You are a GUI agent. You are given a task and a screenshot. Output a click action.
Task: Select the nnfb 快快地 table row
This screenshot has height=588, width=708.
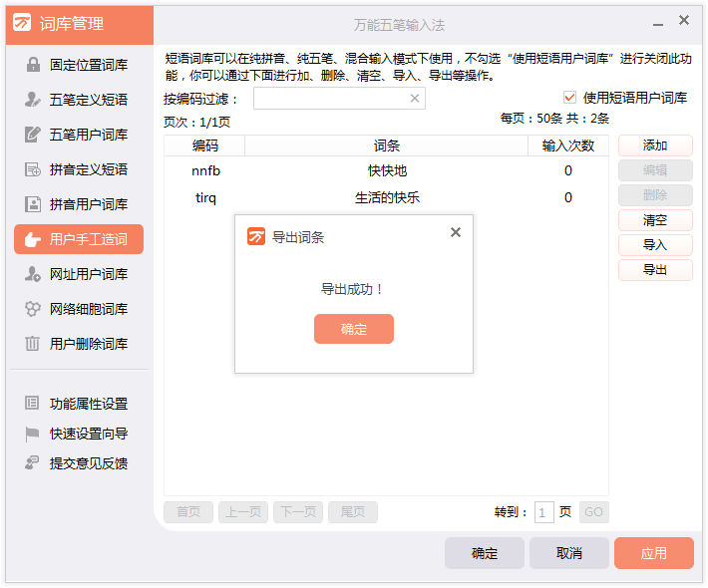[x=386, y=170]
